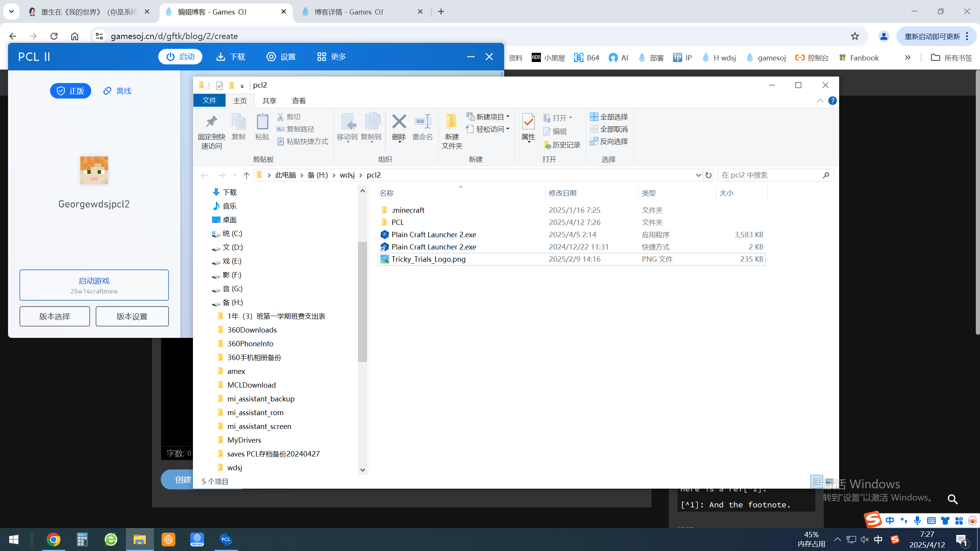
Task: Click the Copy (复制) ribbon icon
Action: [x=238, y=127]
